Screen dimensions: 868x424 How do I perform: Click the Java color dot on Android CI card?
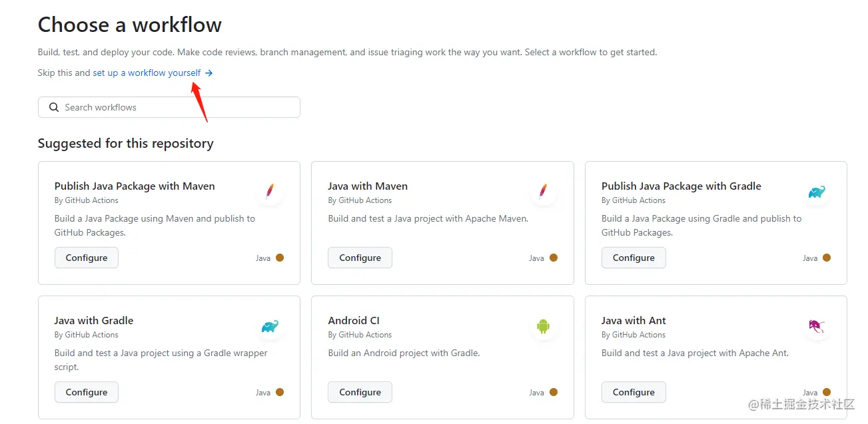(x=554, y=392)
